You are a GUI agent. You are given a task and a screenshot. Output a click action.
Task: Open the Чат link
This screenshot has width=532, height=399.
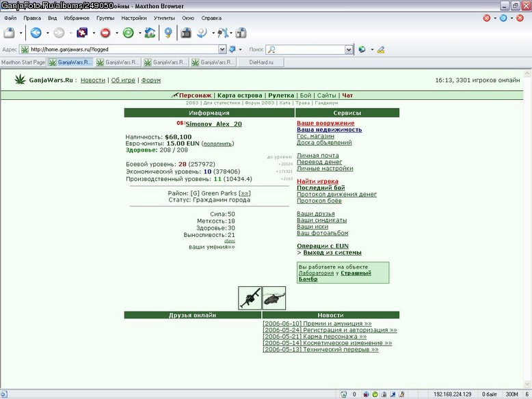(x=347, y=95)
